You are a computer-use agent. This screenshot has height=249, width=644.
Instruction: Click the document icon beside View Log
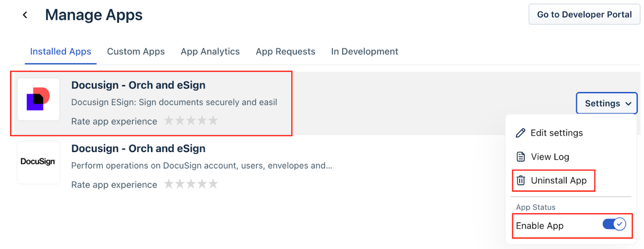point(521,157)
